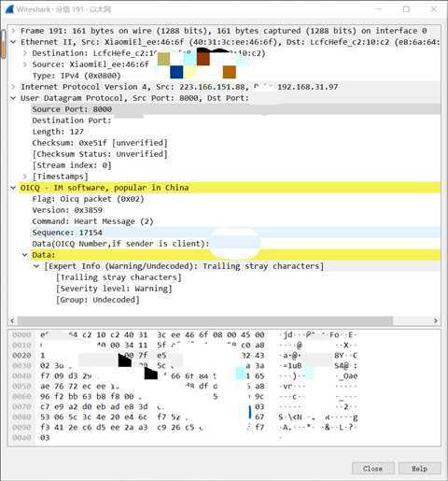Click hex offset 0090 in bytes pane
Viewport: 448px width, 481px height.
(21, 427)
